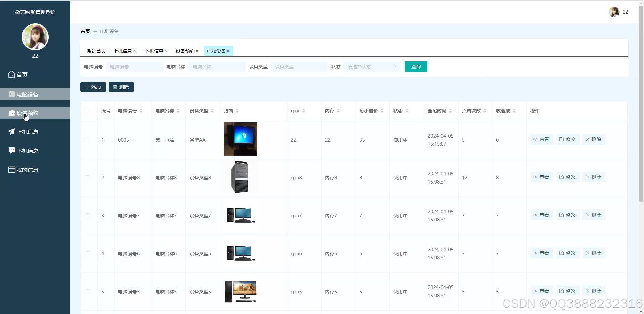The width and height of the screenshot is (644, 314).
Task: Open the 状态 select dropdown
Action: [372, 67]
